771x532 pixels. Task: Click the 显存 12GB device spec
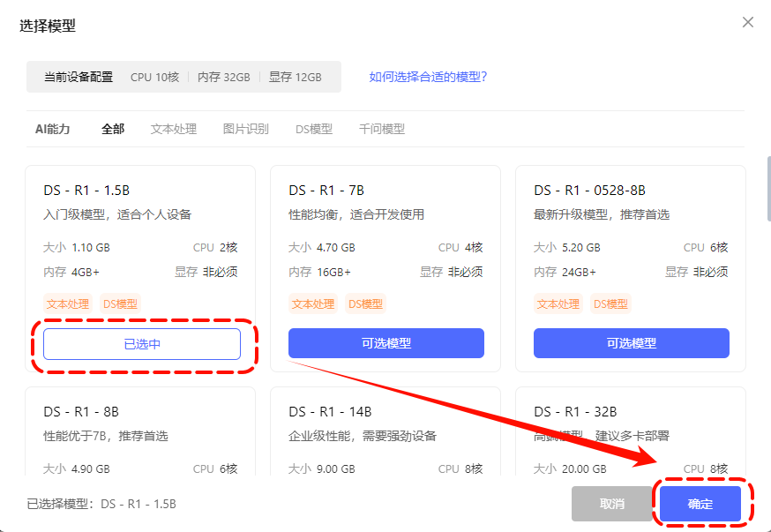(295, 77)
